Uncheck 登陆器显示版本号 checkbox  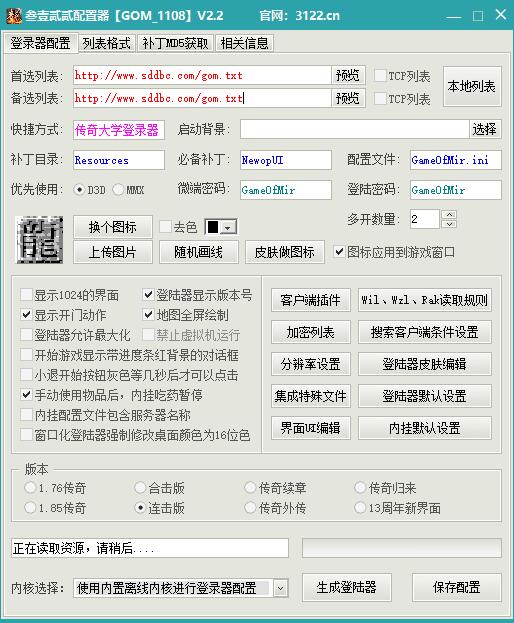(x=148, y=295)
